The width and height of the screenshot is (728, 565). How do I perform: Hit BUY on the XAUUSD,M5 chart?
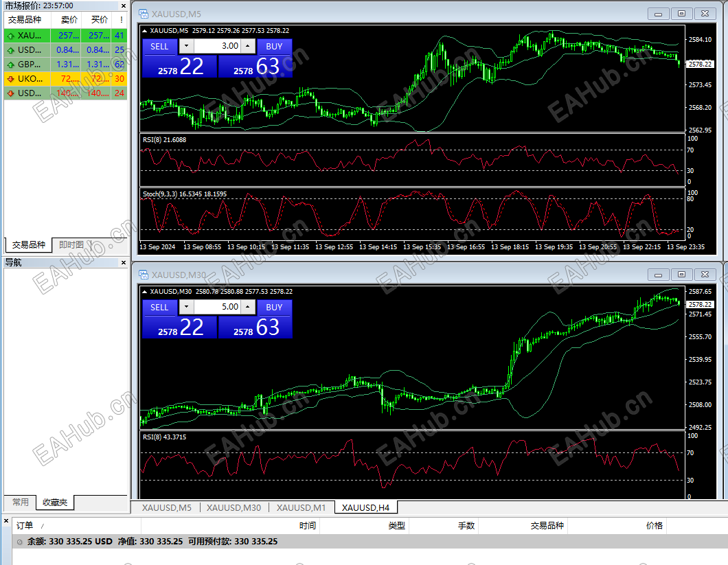coord(274,47)
